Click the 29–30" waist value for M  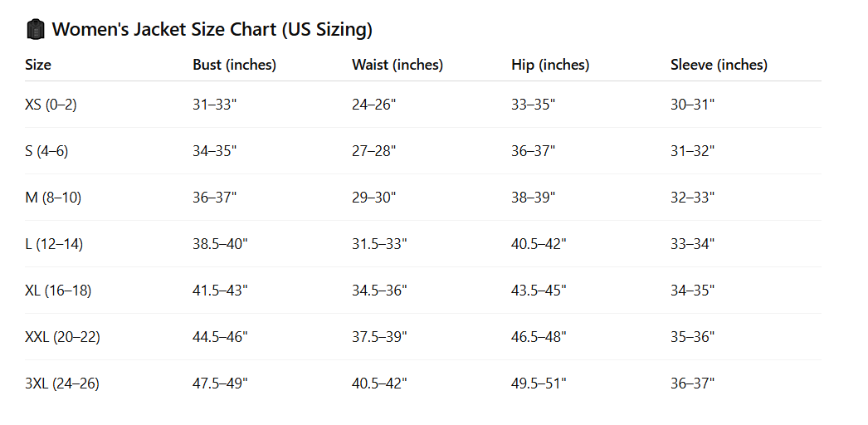point(374,198)
